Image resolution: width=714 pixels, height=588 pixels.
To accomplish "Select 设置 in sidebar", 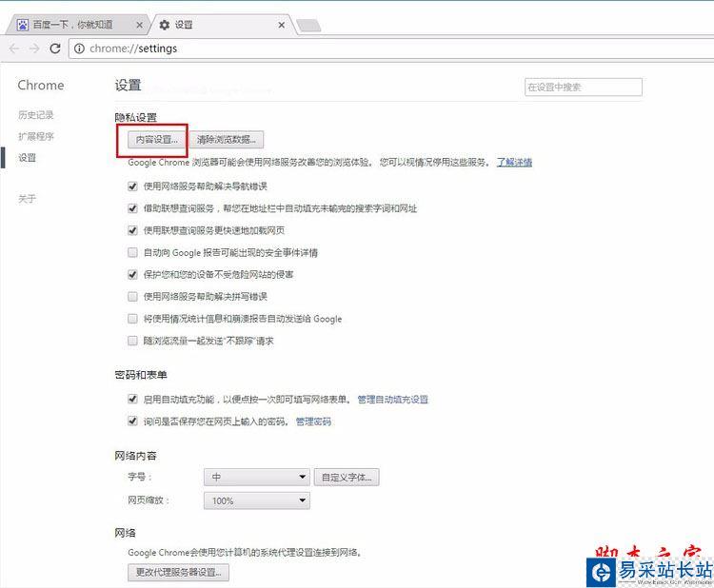I will click(27, 158).
